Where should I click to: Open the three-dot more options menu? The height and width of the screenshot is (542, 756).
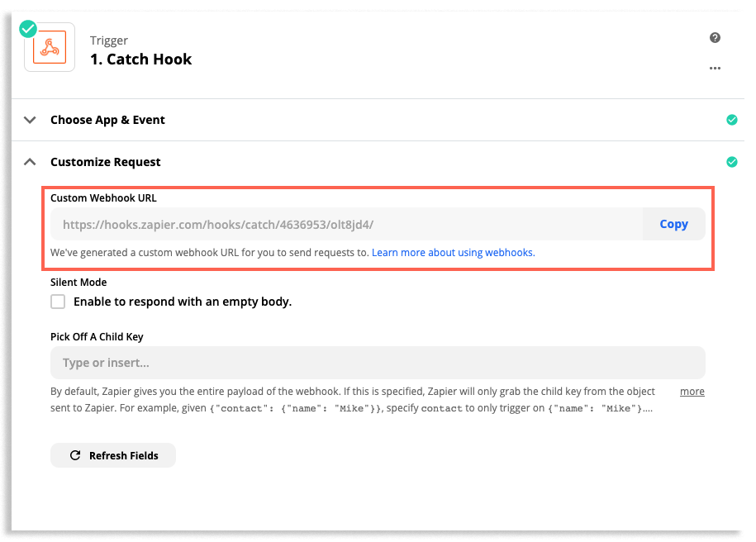(715, 69)
